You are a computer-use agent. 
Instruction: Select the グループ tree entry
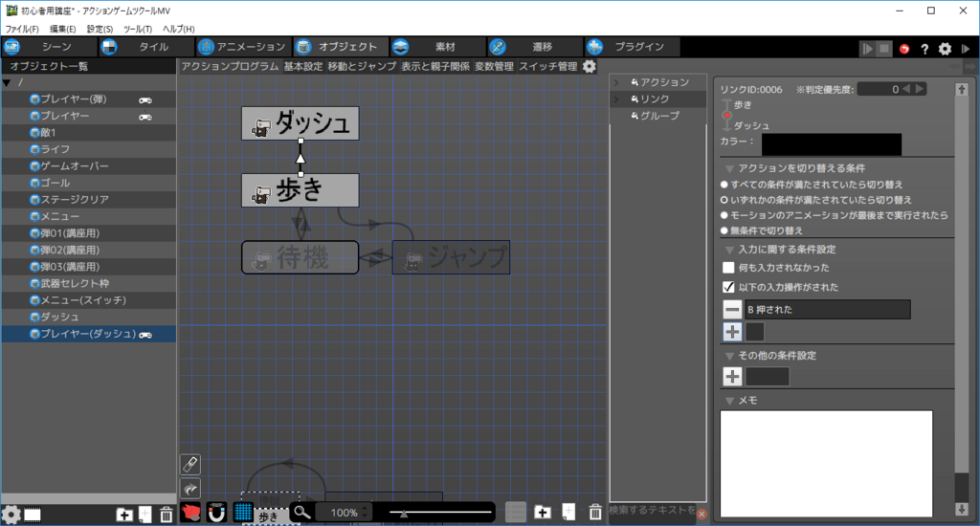658,116
